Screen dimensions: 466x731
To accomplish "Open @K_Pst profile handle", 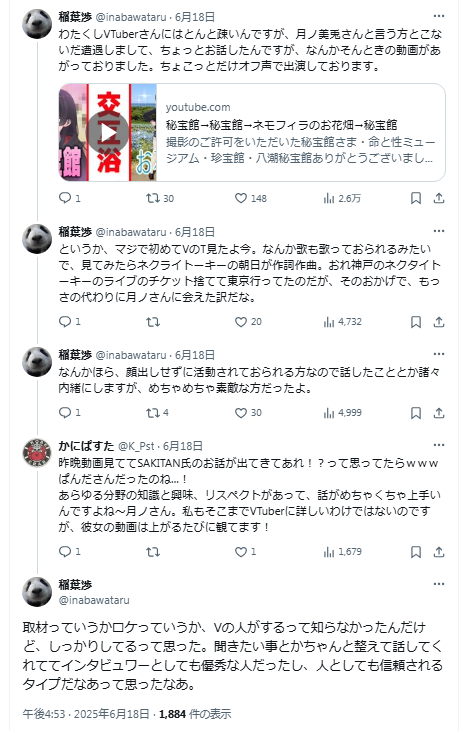I will (x=136, y=446).
